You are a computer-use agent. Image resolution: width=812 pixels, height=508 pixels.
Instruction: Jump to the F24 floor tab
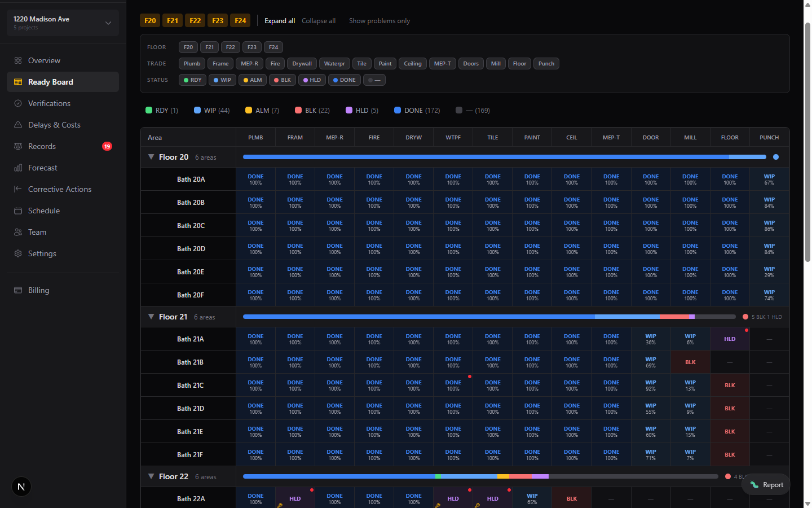(x=240, y=21)
